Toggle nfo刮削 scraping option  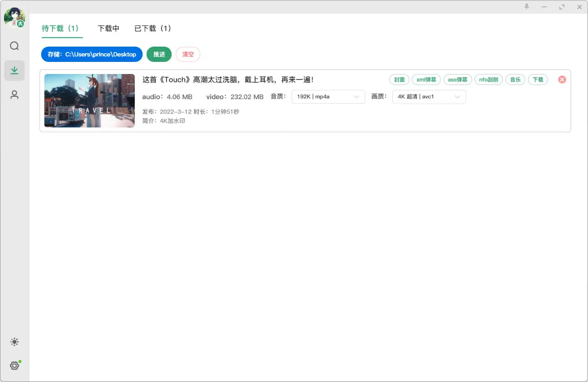pyautogui.click(x=488, y=80)
